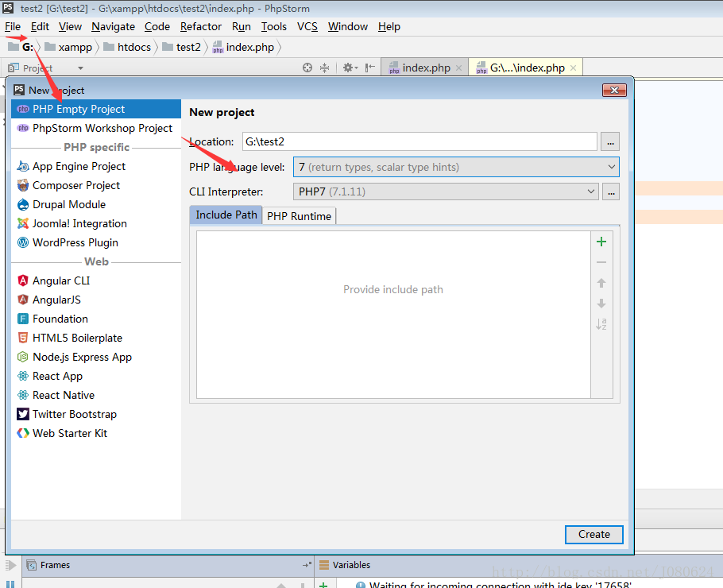The height and width of the screenshot is (588, 723).
Task: Click the Location text field
Action: [x=419, y=141]
